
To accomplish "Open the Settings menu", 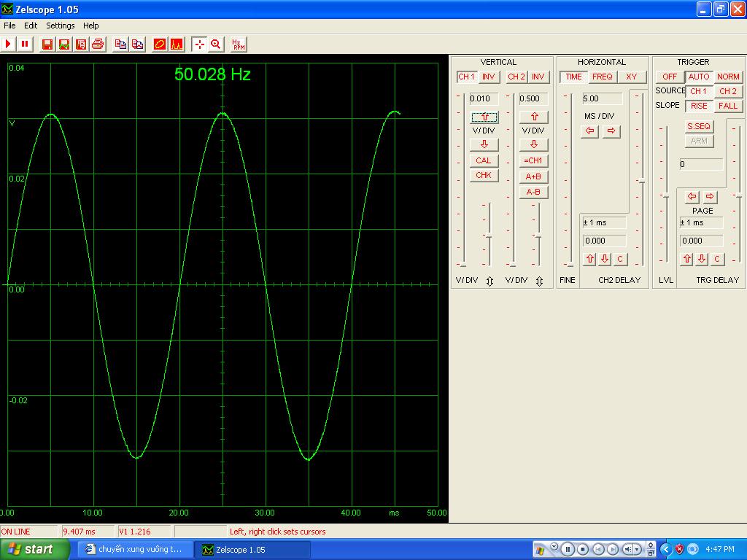I will click(x=60, y=26).
